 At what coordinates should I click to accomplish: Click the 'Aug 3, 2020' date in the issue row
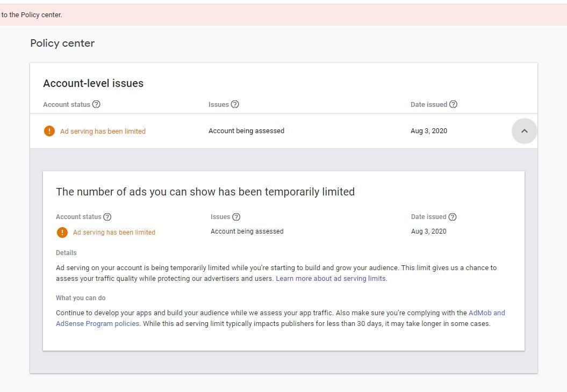tap(429, 130)
